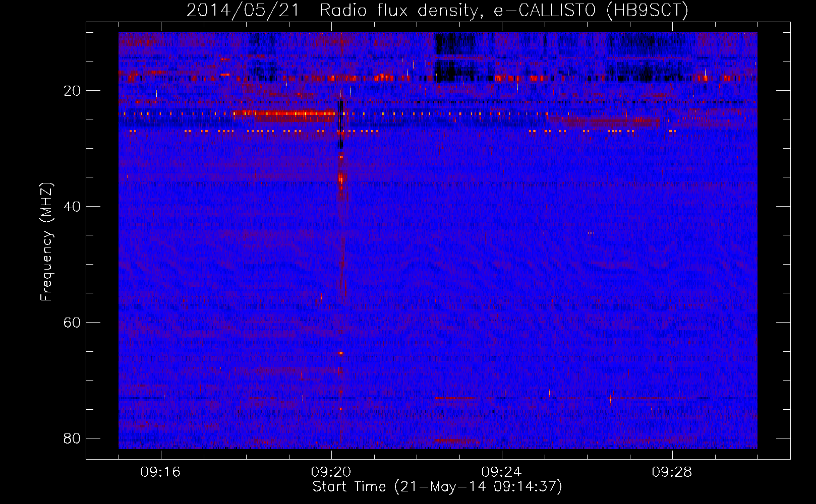Click the plot title 'Radio flux density, e-CALLISTO (HB9SCT)'

coord(504,10)
